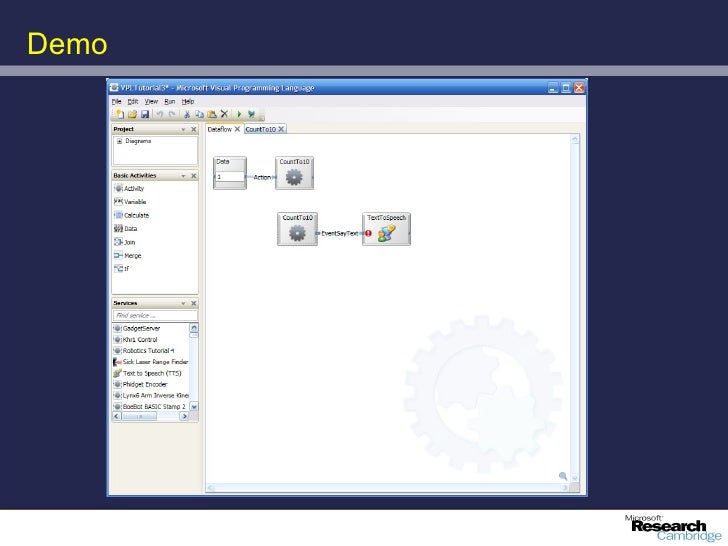
Task: Select the Text to Speech (TTS) service icon
Action: tap(117, 373)
